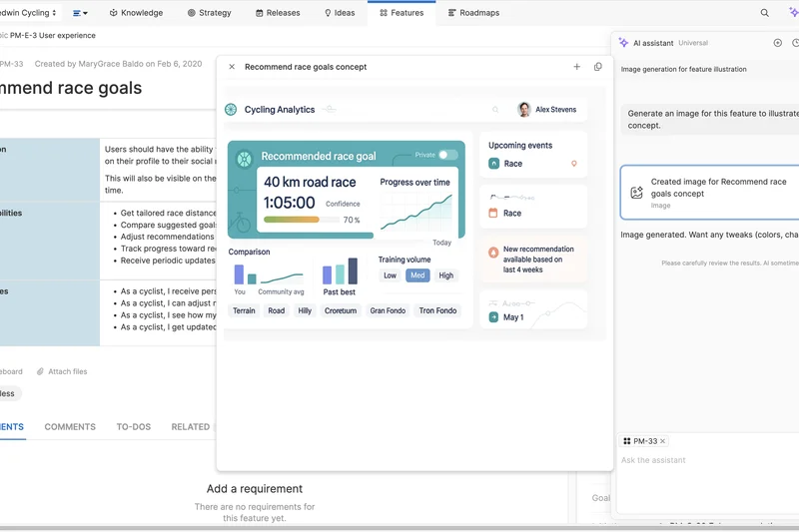
Task: Click the location pin beside upcoming Race
Action: [574, 164]
